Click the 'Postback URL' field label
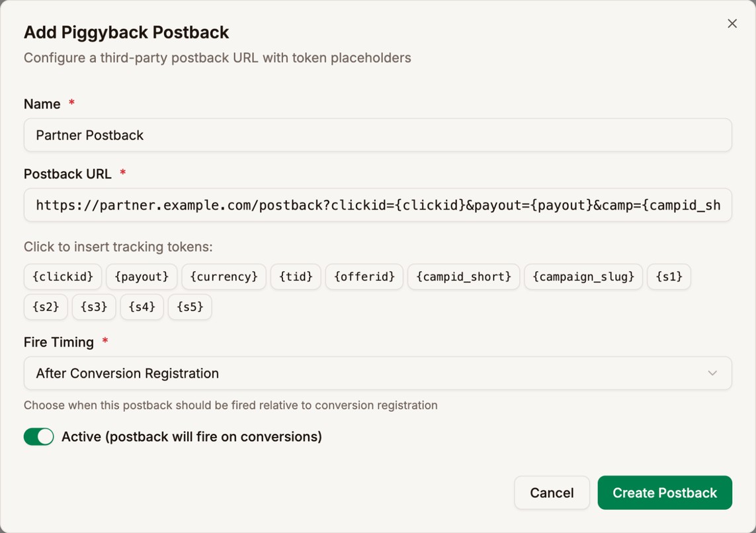Viewport: 756px width, 533px height. coord(67,174)
